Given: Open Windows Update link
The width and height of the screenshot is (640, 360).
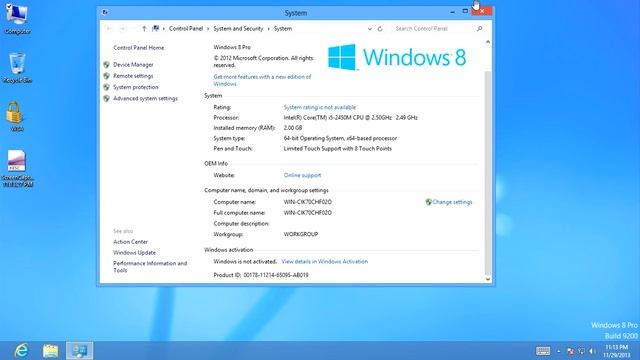Looking at the screenshot, I should 134,253.
